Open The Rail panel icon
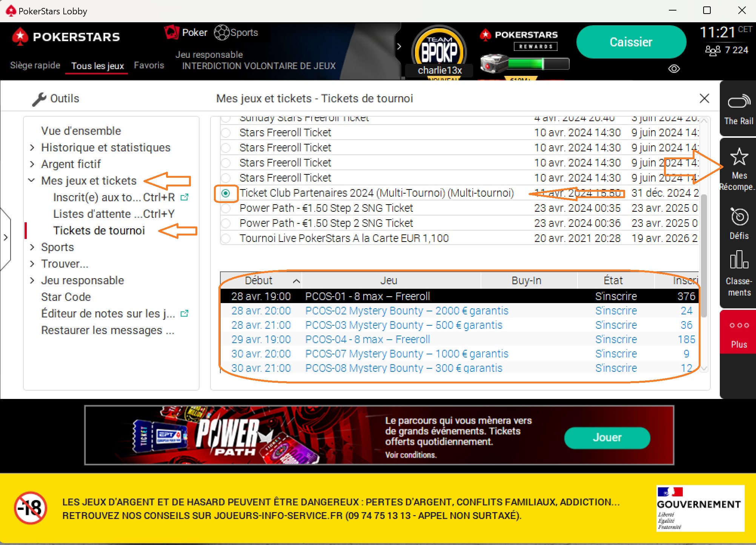Image resolution: width=756 pixels, height=545 pixels. point(739,102)
